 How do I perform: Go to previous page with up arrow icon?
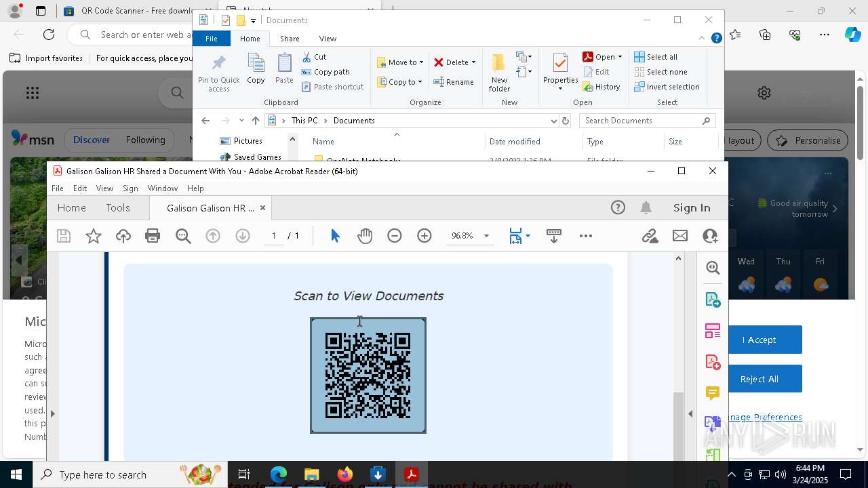tap(213, 236)
